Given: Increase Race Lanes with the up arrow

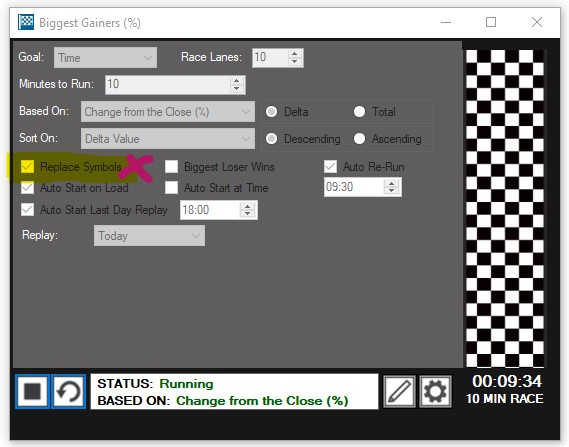Looking at the screenshot, I should point(295,54).
